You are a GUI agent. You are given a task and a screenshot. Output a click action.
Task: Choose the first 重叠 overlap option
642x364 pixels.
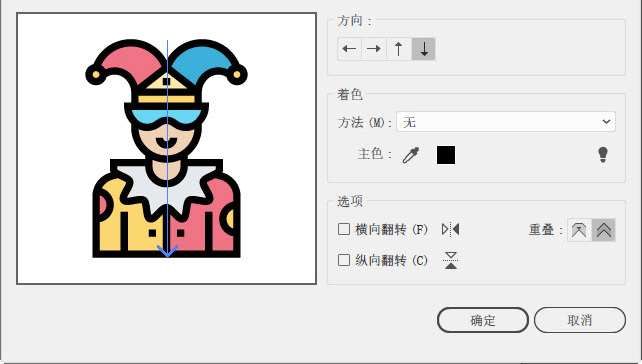pyautogui.click(x=579, y=230)
